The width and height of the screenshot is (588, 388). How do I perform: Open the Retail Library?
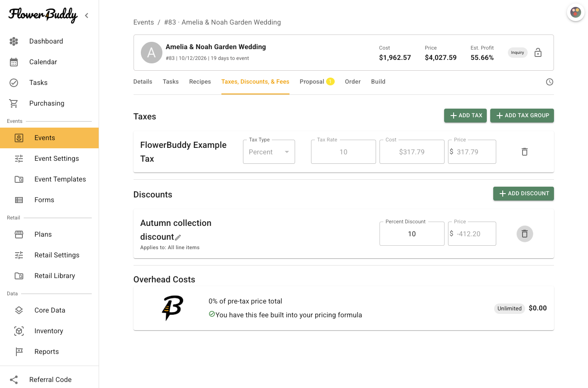point(49,276)
